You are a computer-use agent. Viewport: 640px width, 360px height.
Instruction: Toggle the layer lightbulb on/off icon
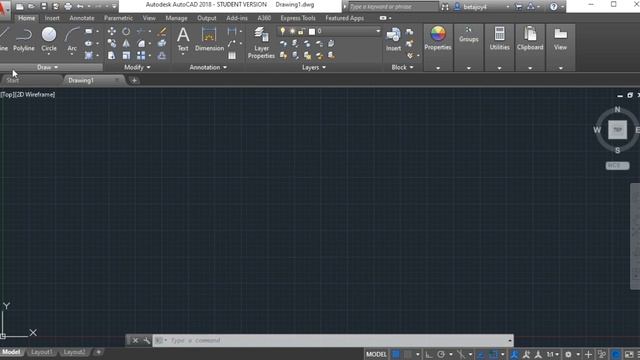pyautogui.click(x=282, y=31)
